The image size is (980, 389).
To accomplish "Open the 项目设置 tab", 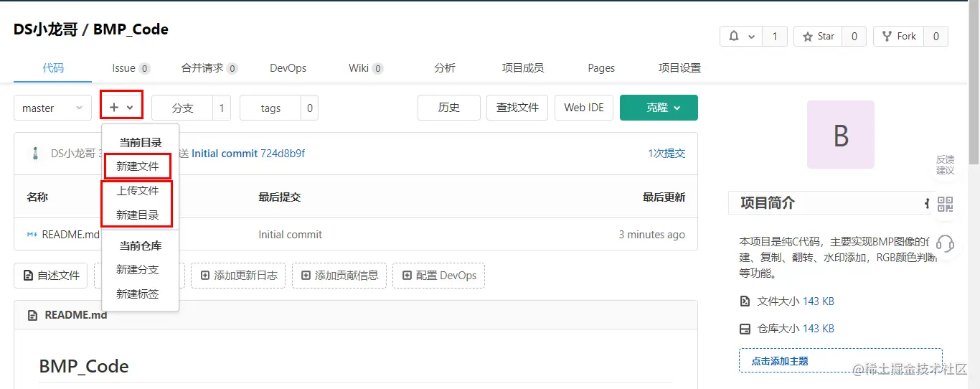I will coord(679,68).
